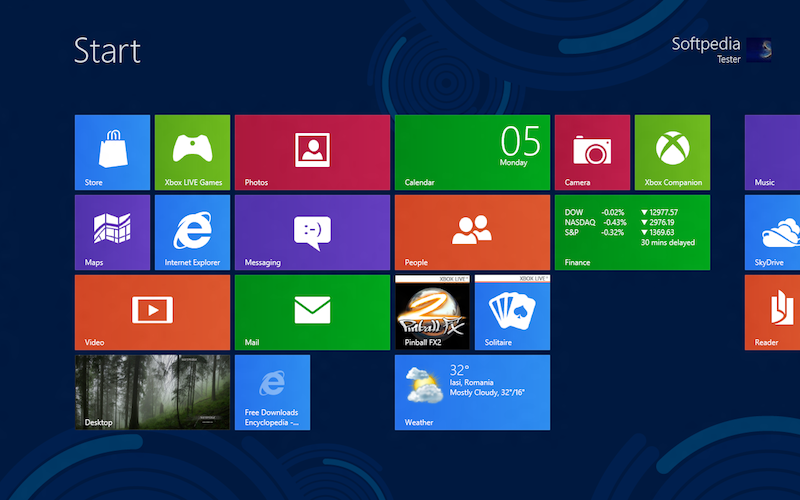Open the Store tile

click(x=112, y=153)
